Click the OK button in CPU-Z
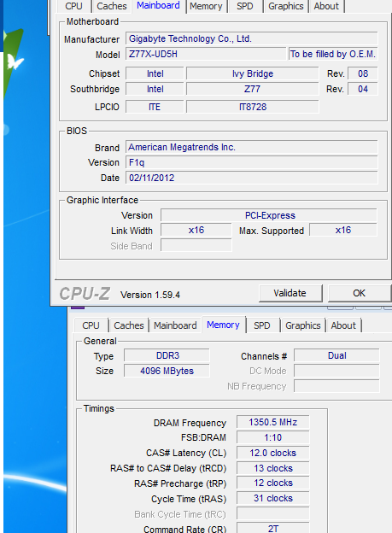The width and height of the screenshot is (392, 533). point(360,293)
